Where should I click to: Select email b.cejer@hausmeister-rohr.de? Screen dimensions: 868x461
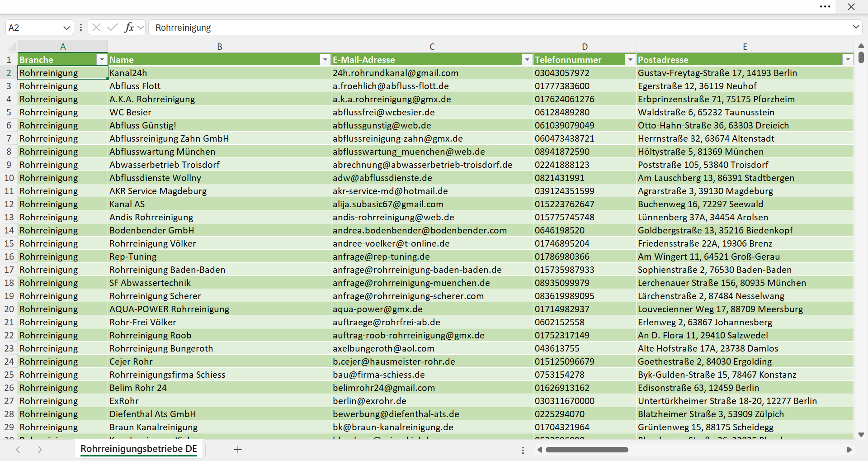(x=432, y=361)
